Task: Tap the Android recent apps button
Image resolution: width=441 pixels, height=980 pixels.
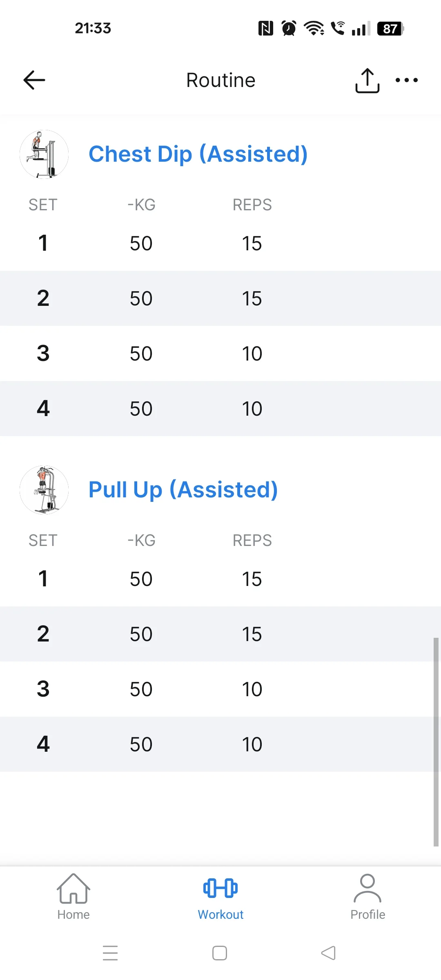Action: [x=110, y=953]
